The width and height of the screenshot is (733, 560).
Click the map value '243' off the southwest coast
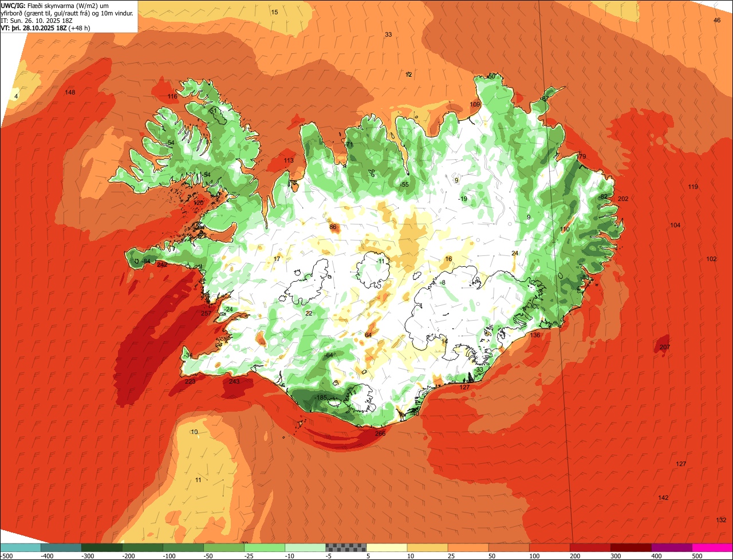coord(234,381)
